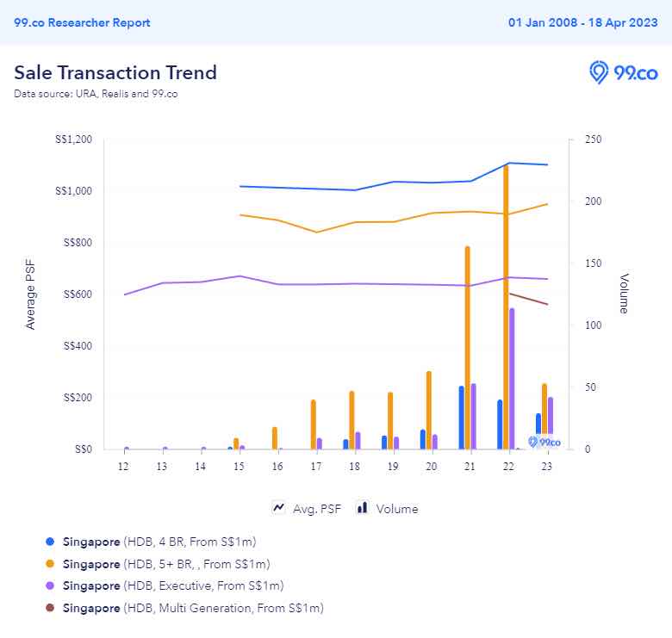672x638 pixels.
Task: Click the x-axis label 18
Action: coord(354,466)
